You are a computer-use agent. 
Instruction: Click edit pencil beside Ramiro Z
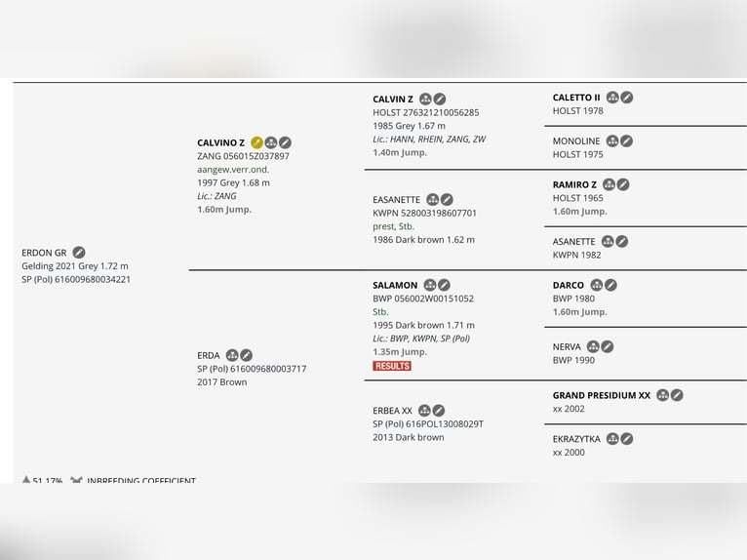623,184
